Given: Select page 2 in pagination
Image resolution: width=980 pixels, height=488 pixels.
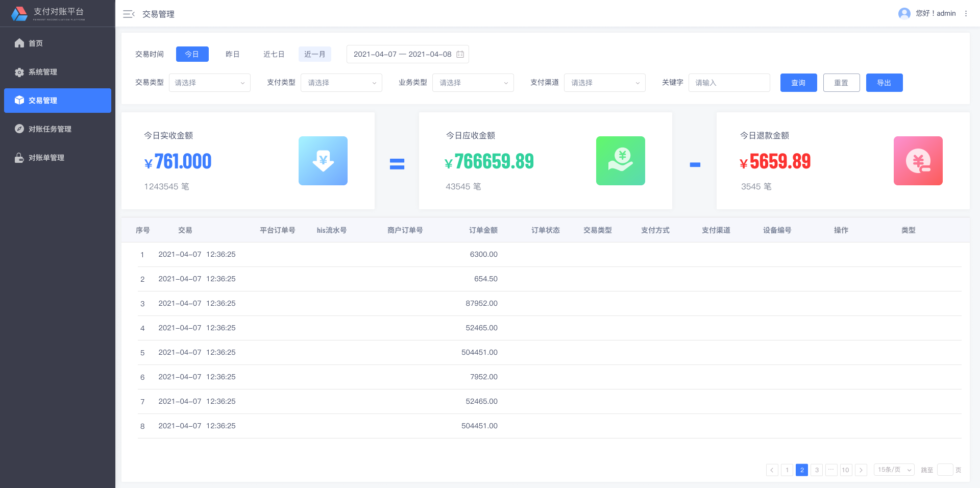Looking at the screenshot, I should tap(802, 470).
